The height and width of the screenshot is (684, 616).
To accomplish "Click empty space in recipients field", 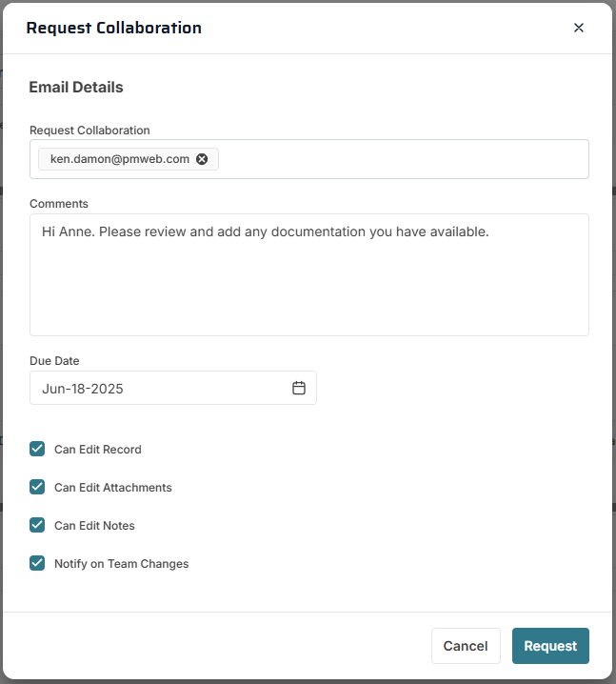I will (400, 159).
